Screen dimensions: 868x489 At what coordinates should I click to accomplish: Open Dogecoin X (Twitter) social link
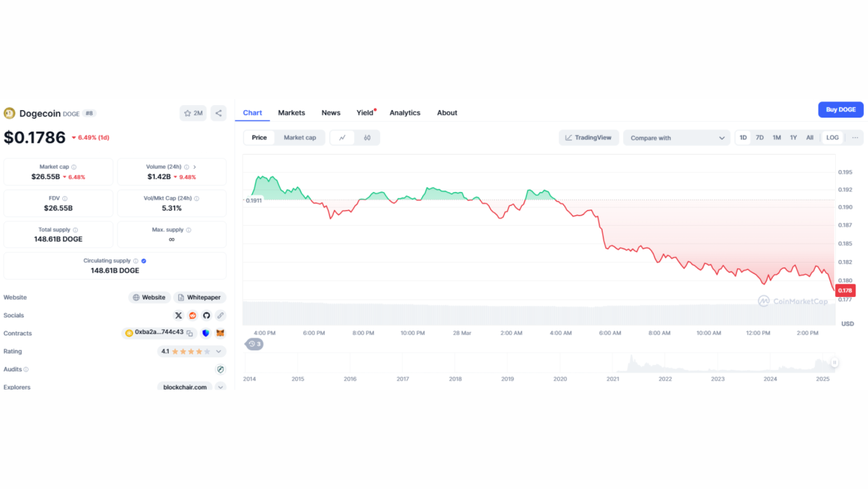pyautogui.click(x=178, y=316)
